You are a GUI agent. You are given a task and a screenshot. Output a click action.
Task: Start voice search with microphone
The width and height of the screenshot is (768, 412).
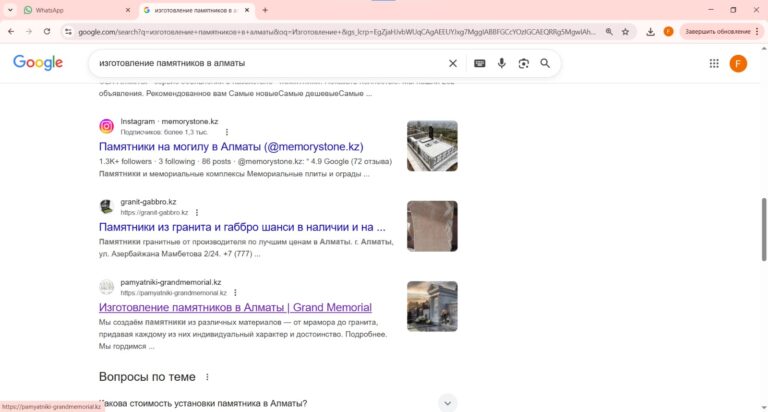coord(502,63)
